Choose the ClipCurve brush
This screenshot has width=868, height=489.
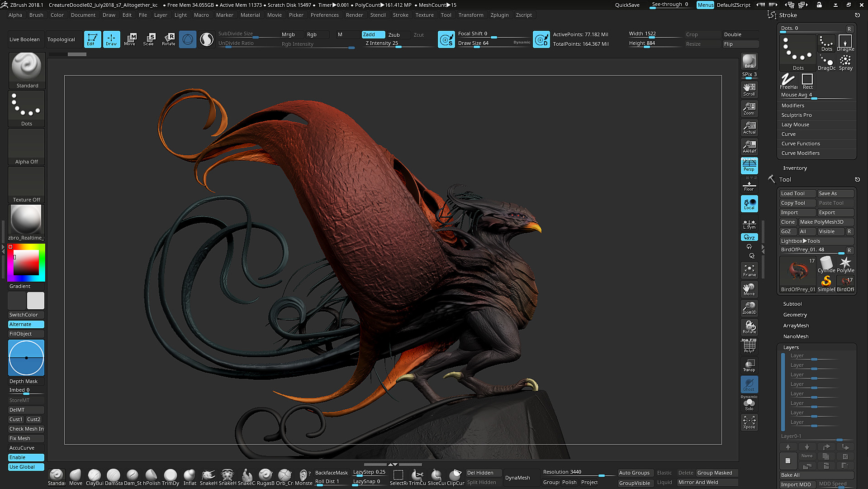click(x=455, y=477)
